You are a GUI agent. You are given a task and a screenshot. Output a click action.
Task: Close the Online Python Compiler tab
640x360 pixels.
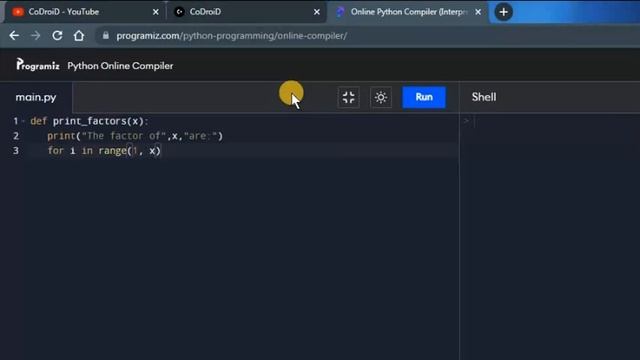[478, 12]
